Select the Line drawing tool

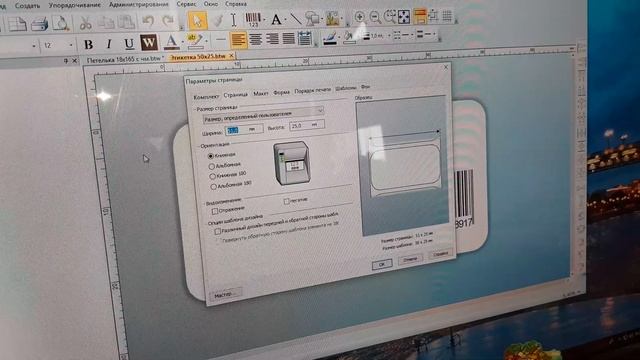[x=296, y=18]
